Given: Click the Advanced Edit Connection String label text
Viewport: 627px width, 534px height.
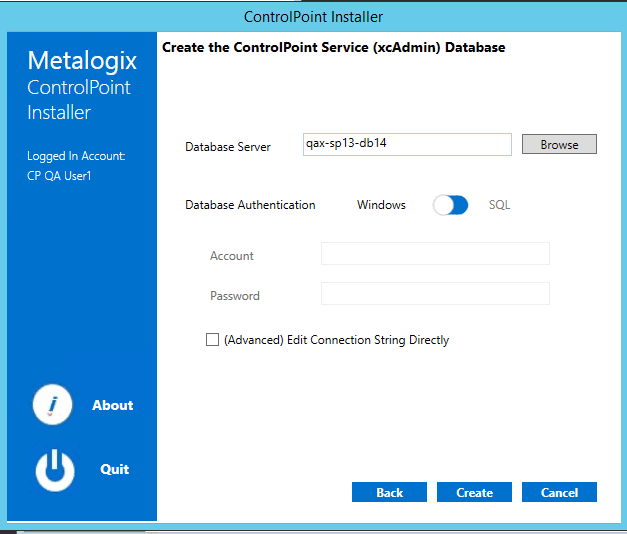Looking at the screenshot, I should tap(336, 340).
